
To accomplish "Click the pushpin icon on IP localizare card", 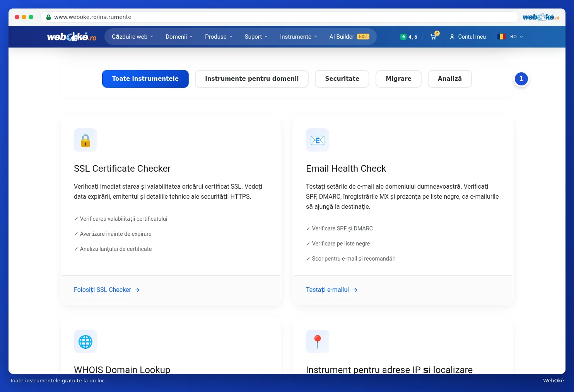I will point(318,341).
